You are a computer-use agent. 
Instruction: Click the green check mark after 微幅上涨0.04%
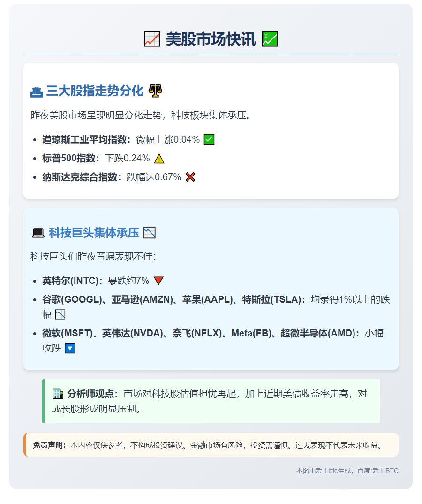coord(209,139)
